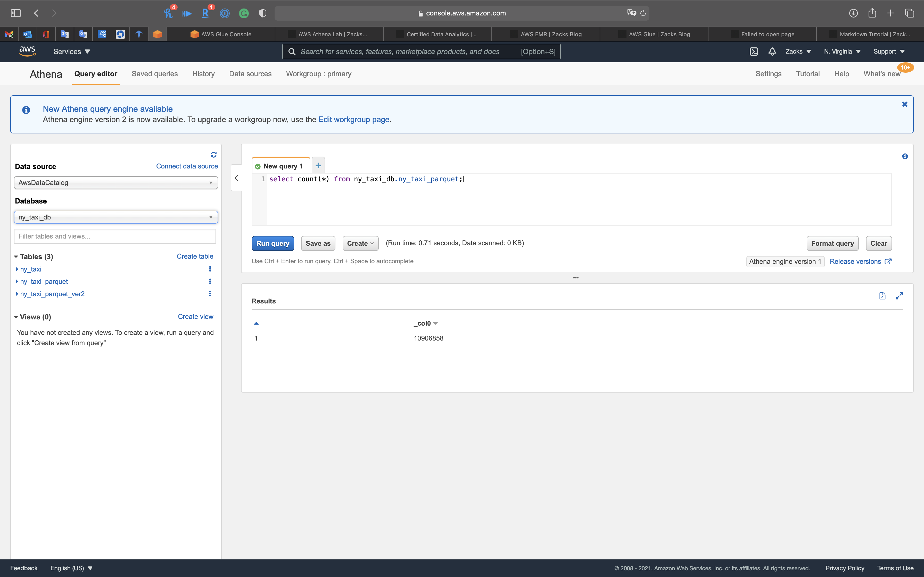Open the Database ny_taxi_db dropdown
The width and height of the screenshot is (924, 577).
pyautogui.click(x=116, y=217)
